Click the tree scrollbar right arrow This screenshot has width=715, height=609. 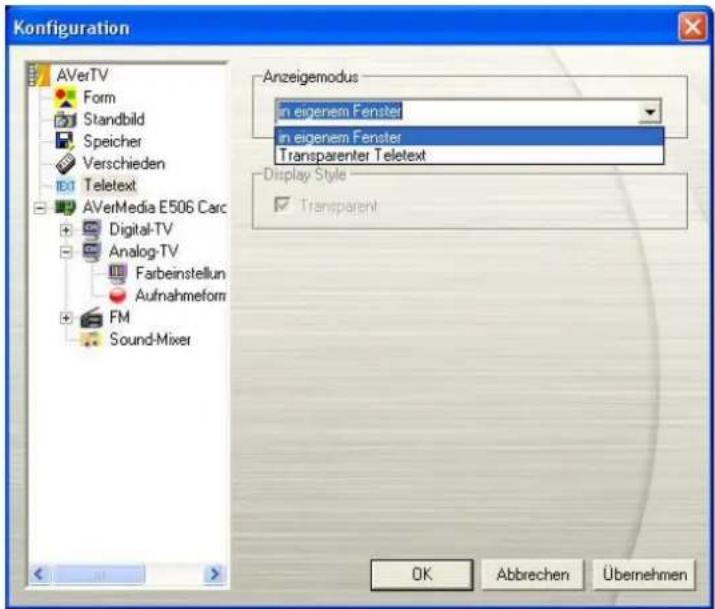(214, 574)
